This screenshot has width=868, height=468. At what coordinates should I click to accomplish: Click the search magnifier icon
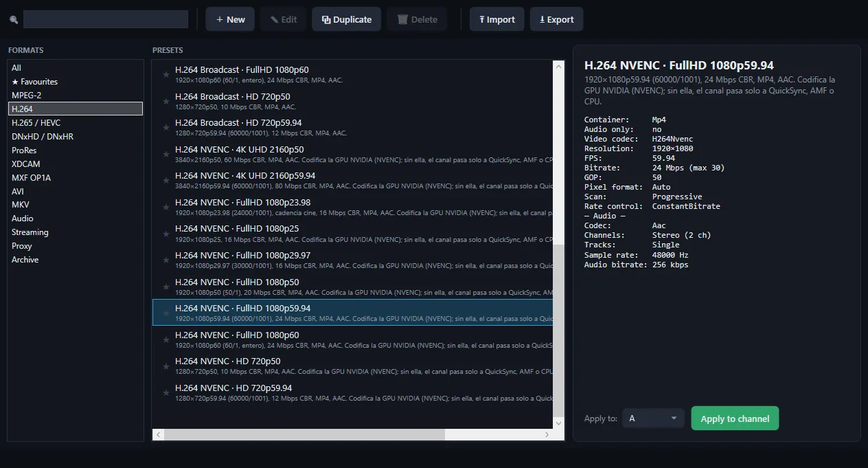coord(14,20)
